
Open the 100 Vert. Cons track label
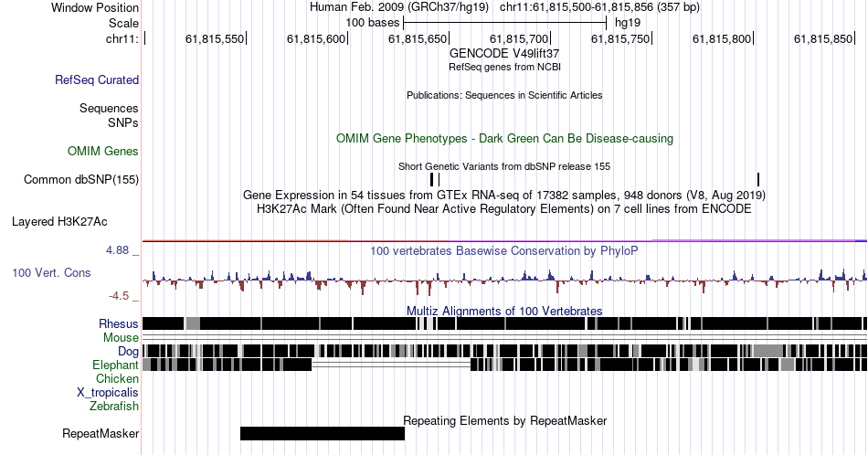51,272
